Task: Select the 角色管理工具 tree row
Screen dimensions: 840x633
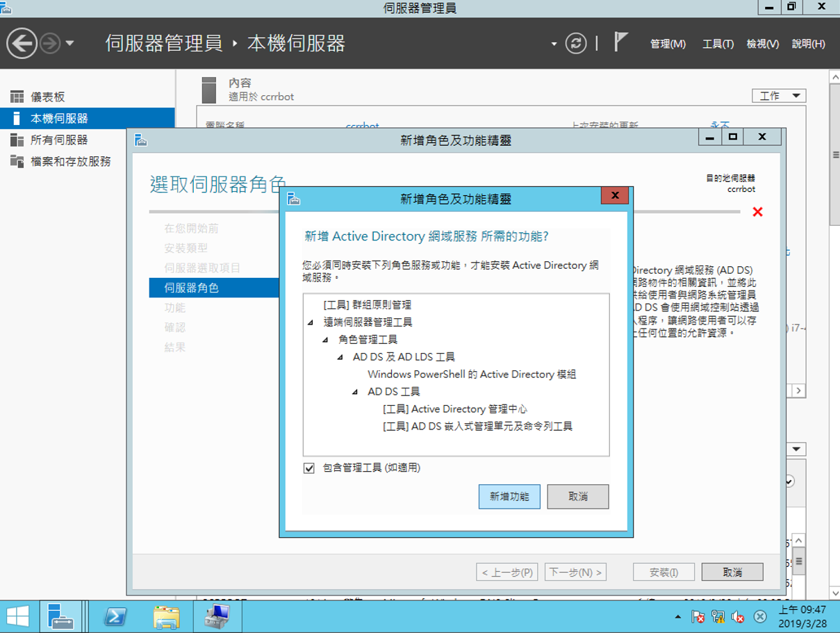Action: [x=368, y=340]
